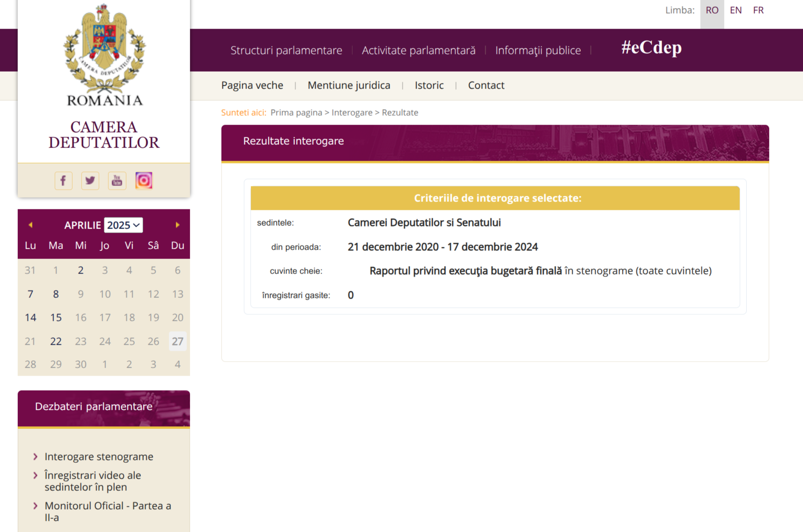Select April 22 in the calendar
Viewport: 803px width, 532px height.
(56, 341)
